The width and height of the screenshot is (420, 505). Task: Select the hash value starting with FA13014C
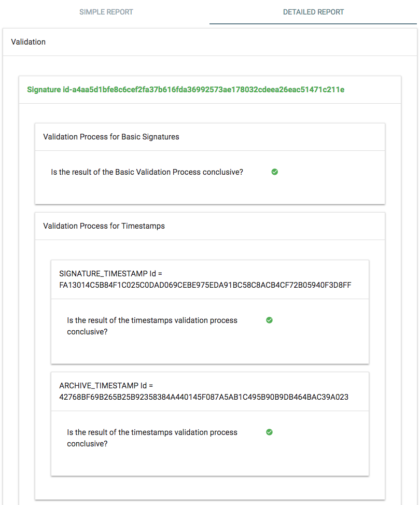coord(205,285)
